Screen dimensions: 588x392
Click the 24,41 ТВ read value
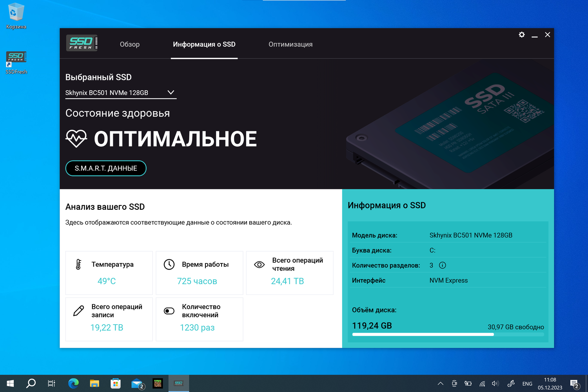[x=287, y=281]
